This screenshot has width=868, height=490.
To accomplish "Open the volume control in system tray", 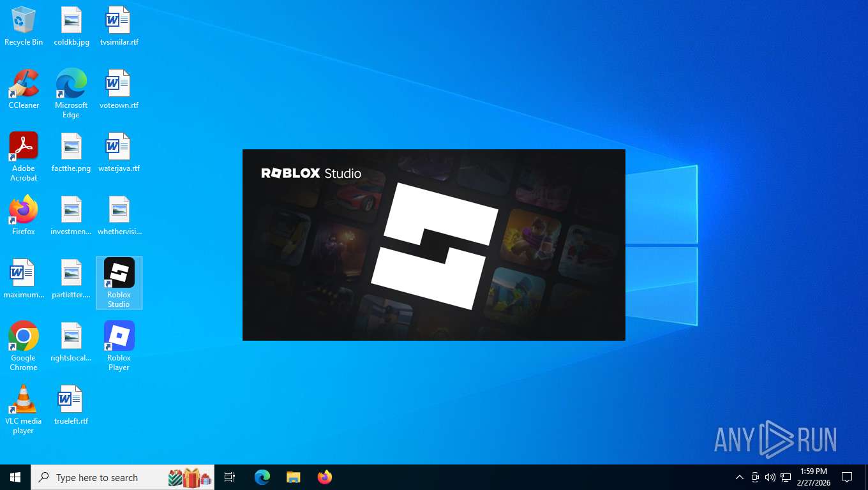I will click(x=770, y=477).
